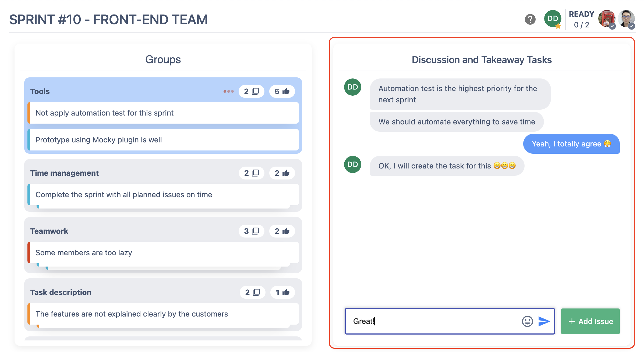Click Time management thumbs-up vote badge

pos(282,173)
